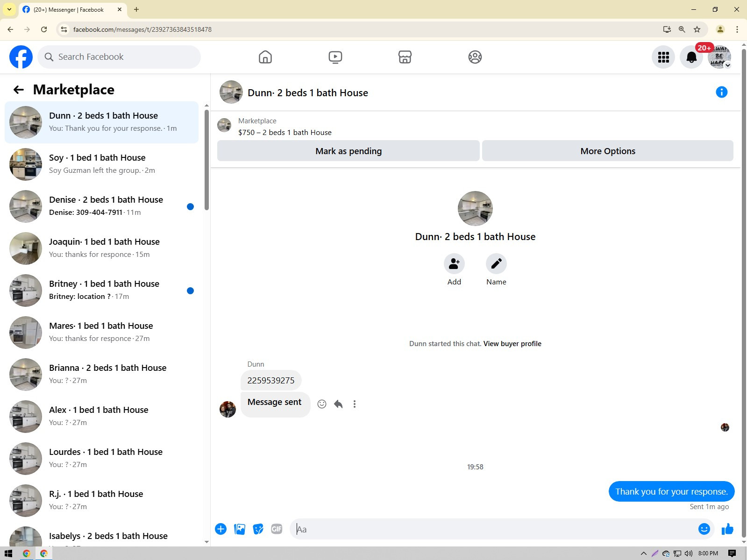Reload the page
747x560 pixels.
[44, 29]
